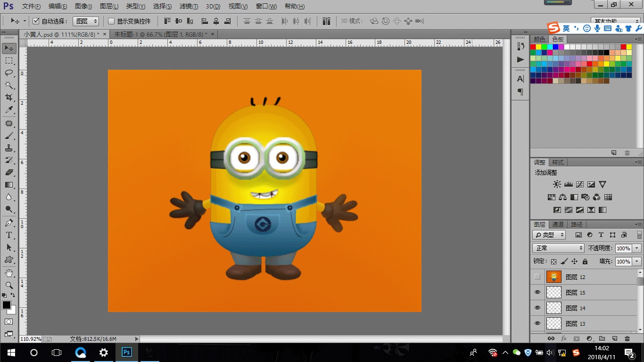Show 图层 12 using its visibility box
Screen dimensions: 644x362
pyautogui.click(x=537, y=277)
